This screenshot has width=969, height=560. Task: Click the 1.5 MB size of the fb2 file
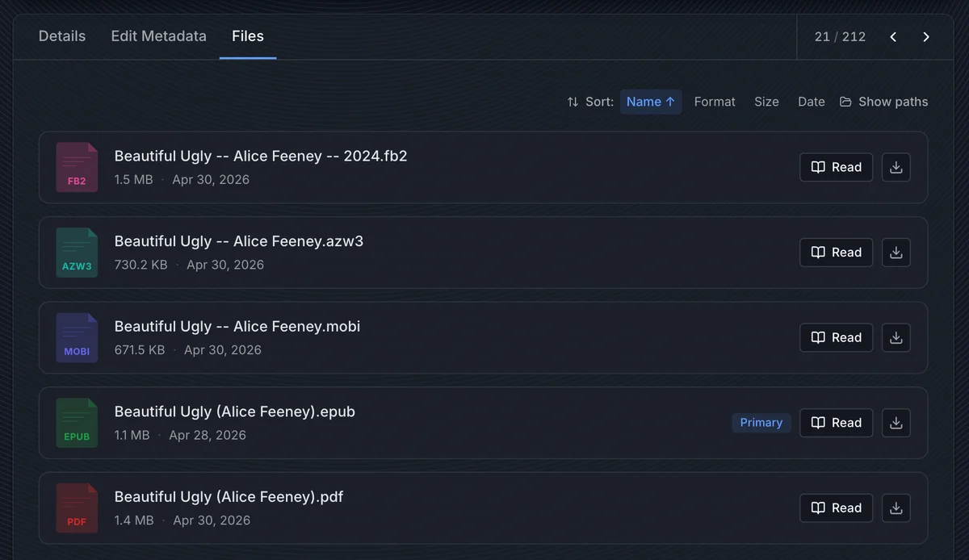pos(133,179)
